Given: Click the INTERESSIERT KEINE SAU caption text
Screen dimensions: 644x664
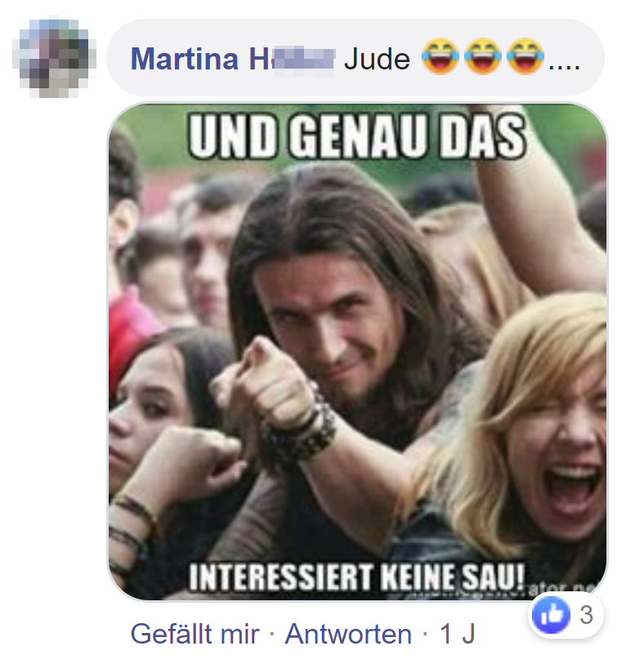Looking at the screenshot, I should click(357, 577).
